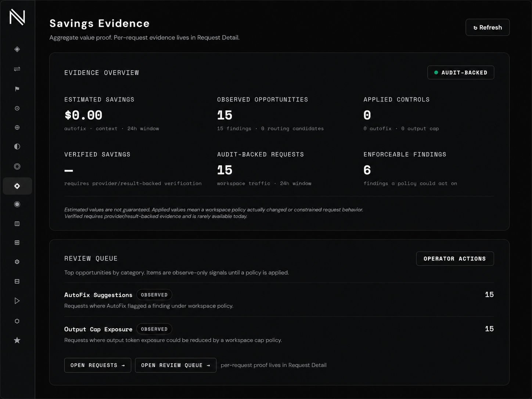This screenshot has width=532, height=399.
Task: Open the split-rows sidebar icon
Action: click(x=17, y=281)
